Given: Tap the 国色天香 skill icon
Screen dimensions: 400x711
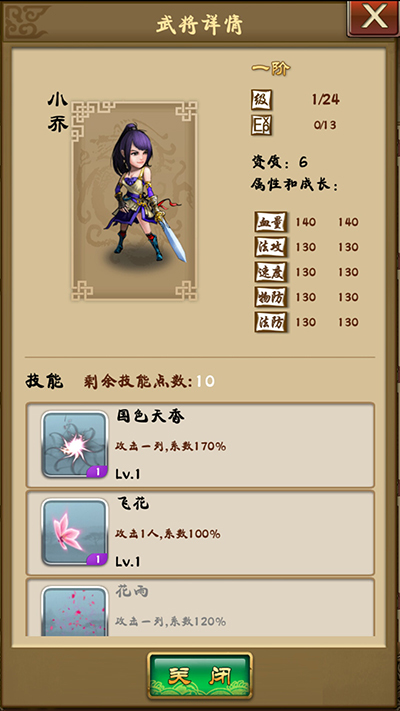Looking at the screenshot, I should 75,444.
